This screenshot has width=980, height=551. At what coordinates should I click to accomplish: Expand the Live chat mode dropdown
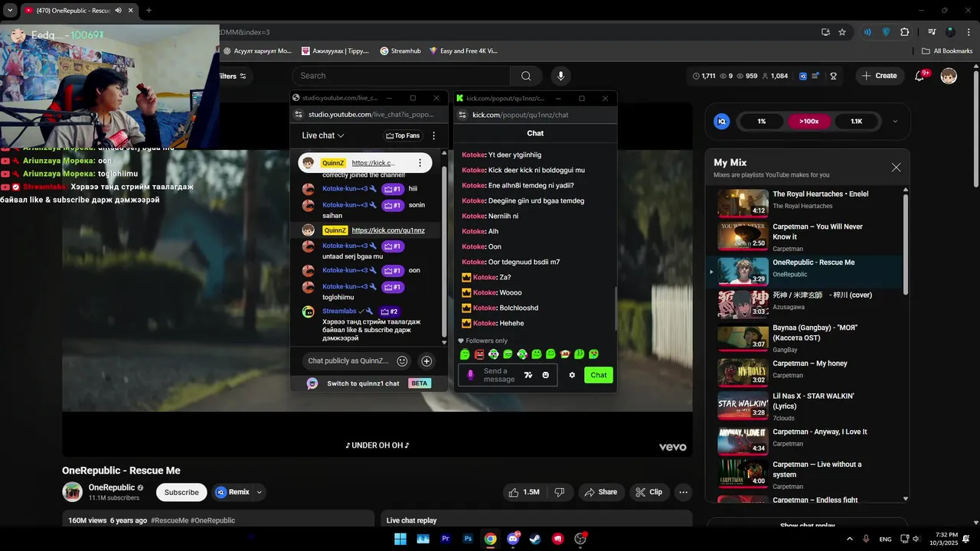(323, 135)
